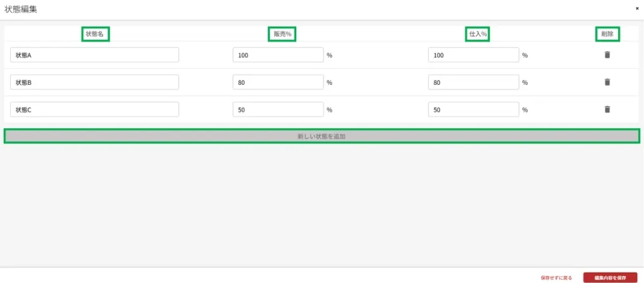Click the 販売% field showing 80
Screen dimensions: 644x283
point(278,82)
